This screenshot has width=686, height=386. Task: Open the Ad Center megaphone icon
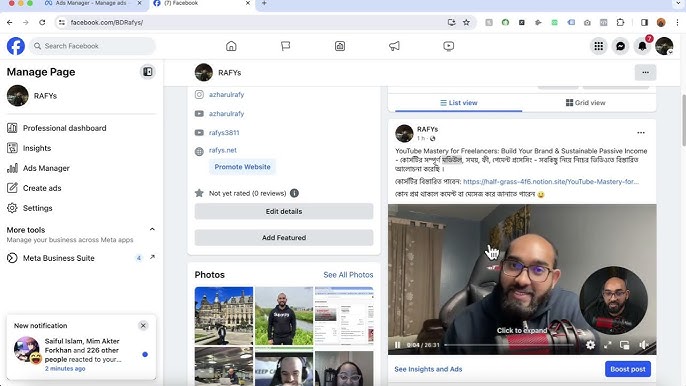point(394,46)
